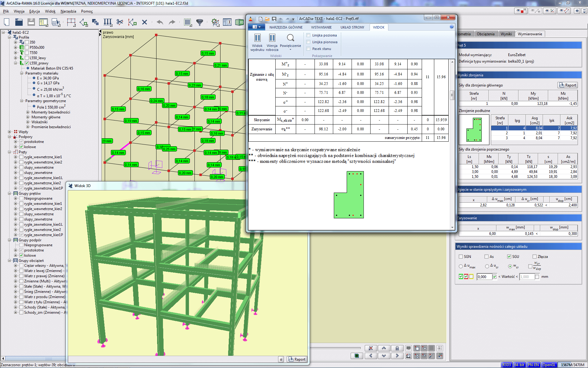The image size is (588, 368).
Task: Click the scissors/cut tool icon in toolbar
Action: pos(120,22)
